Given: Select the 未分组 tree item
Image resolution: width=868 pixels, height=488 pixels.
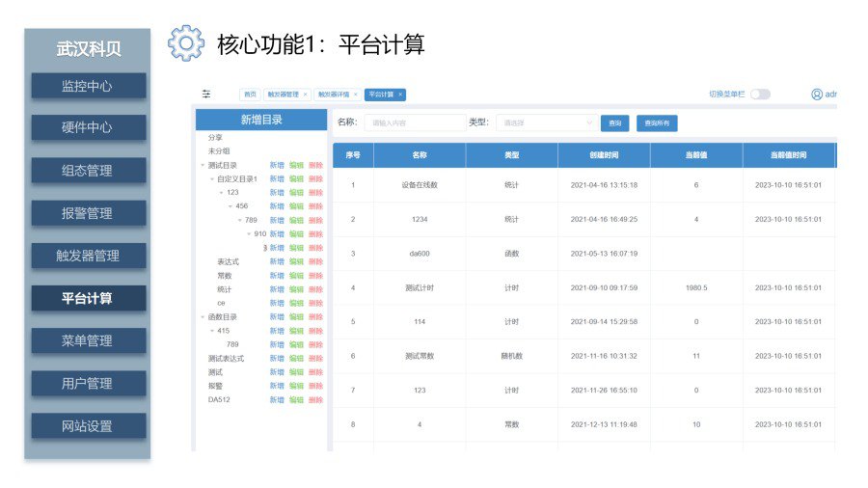Looking at the screenshot, I should coord(219,151).
